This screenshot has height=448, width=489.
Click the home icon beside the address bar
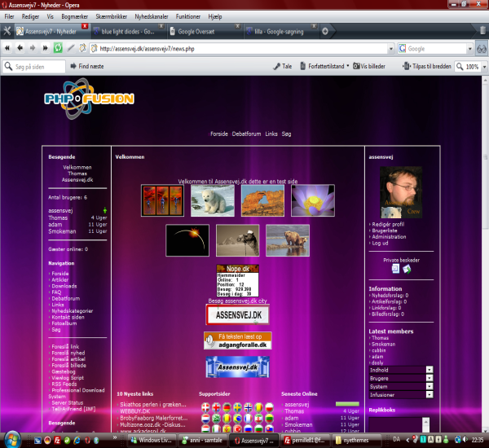click(x=82, y=48)
